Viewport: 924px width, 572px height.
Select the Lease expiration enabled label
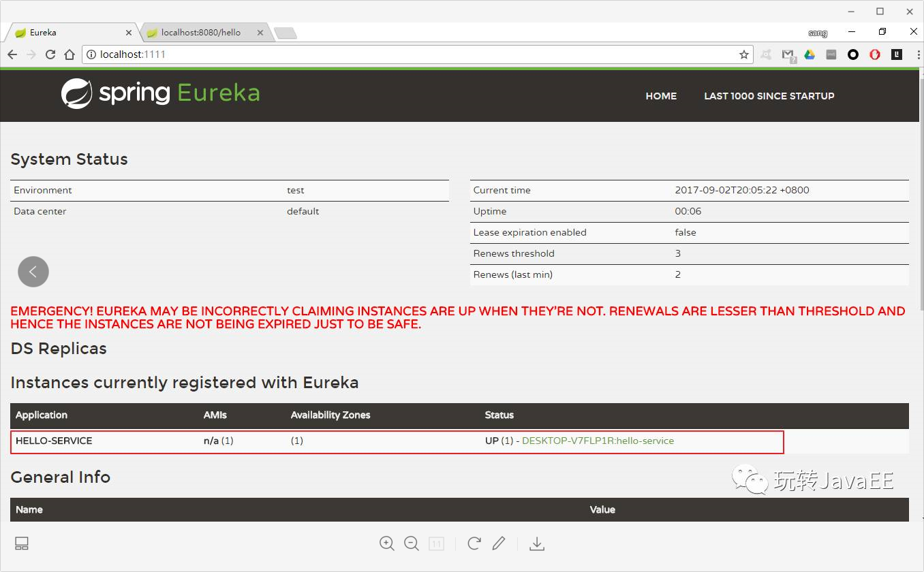click(530, 232)
